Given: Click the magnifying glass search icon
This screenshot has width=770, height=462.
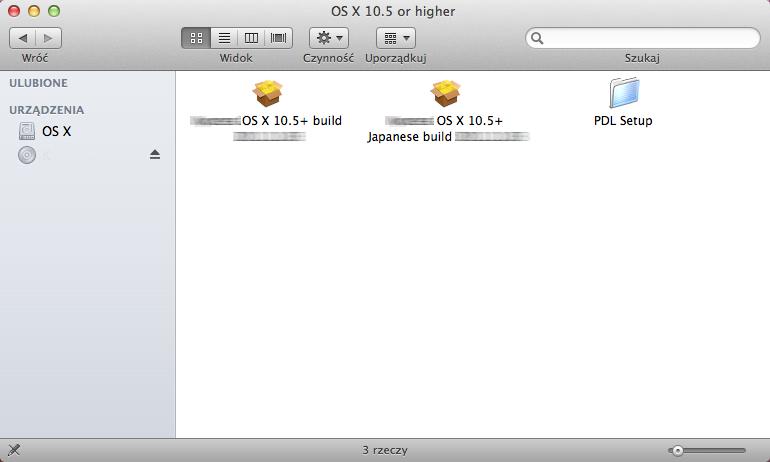Looking at the screenshot, I should (537, 38).
